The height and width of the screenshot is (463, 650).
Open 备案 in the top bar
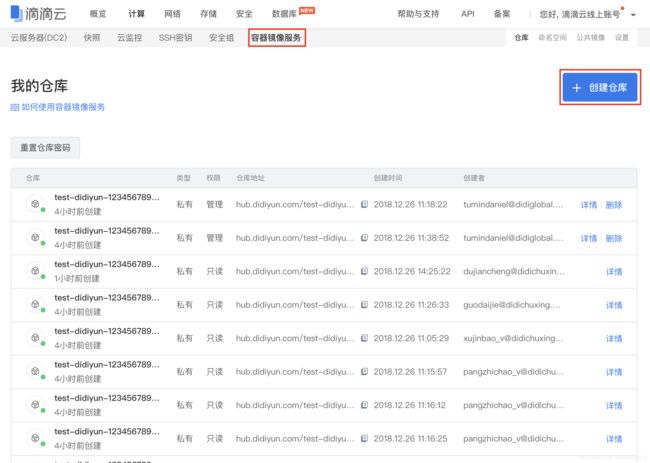502,14
